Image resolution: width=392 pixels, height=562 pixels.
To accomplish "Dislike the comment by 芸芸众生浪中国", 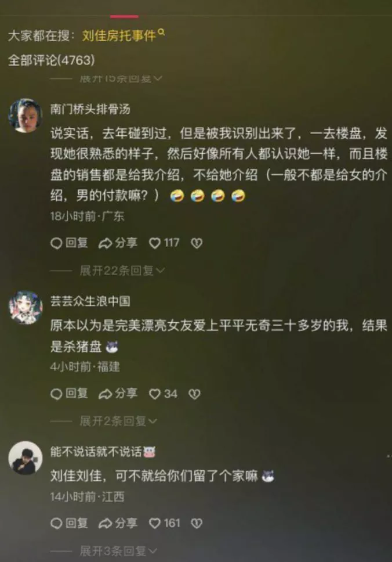I will pos(194,394).
